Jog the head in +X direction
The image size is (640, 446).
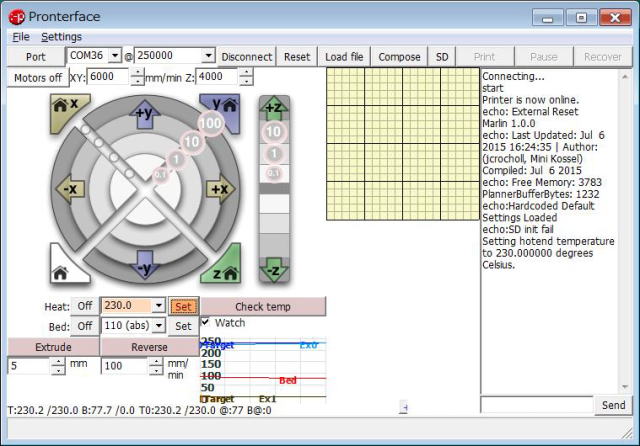click(220, 189)
